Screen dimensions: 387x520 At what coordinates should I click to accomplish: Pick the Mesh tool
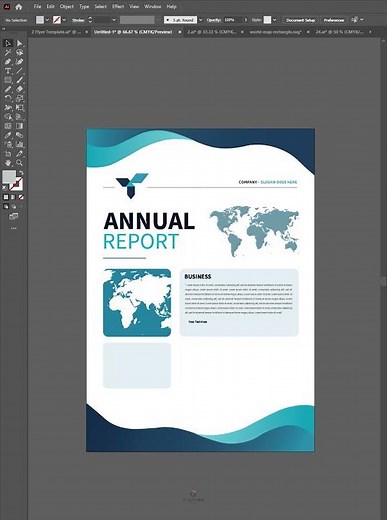(8, 126)
